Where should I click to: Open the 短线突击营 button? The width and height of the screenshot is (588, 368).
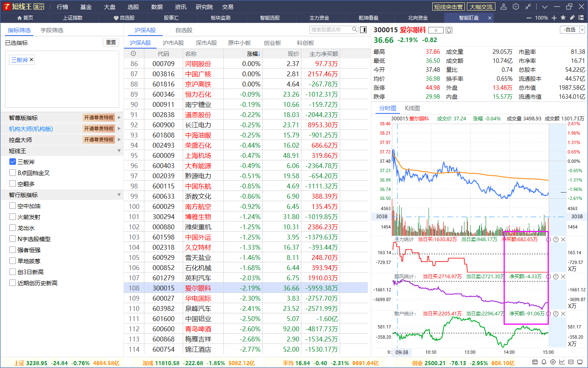pos(449,7)
